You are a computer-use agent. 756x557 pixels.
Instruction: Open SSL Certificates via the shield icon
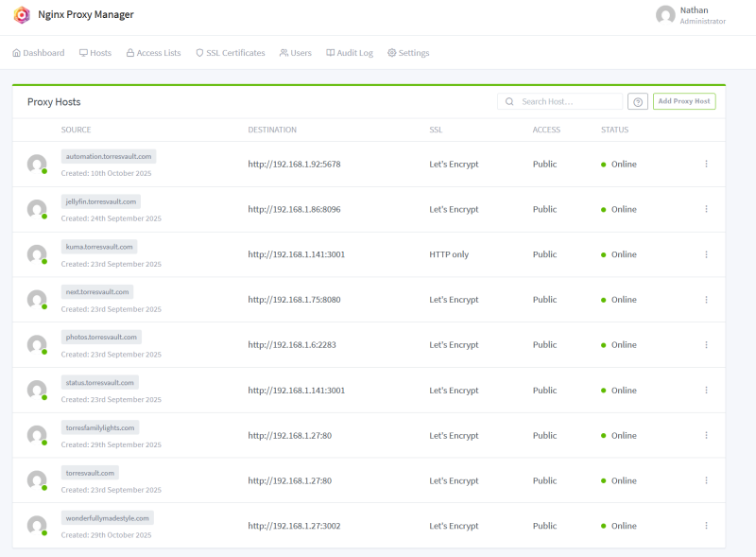pyautogui.click(x=198, y=52)
